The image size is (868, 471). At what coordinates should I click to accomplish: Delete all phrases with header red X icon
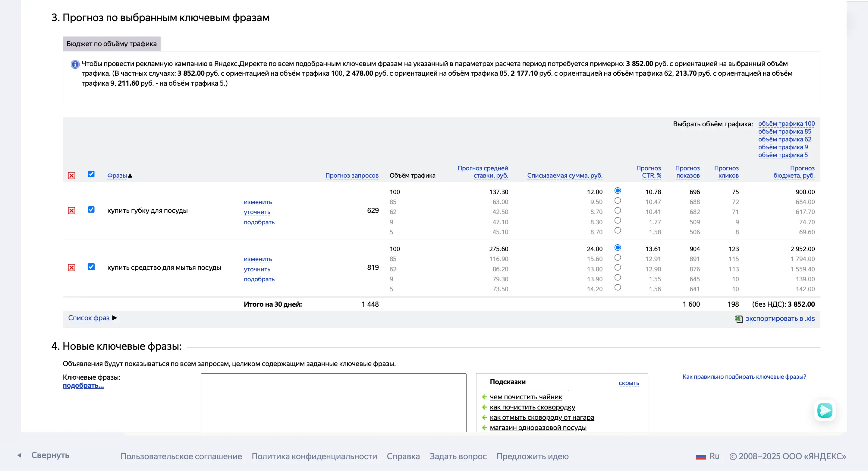[71, 175]
